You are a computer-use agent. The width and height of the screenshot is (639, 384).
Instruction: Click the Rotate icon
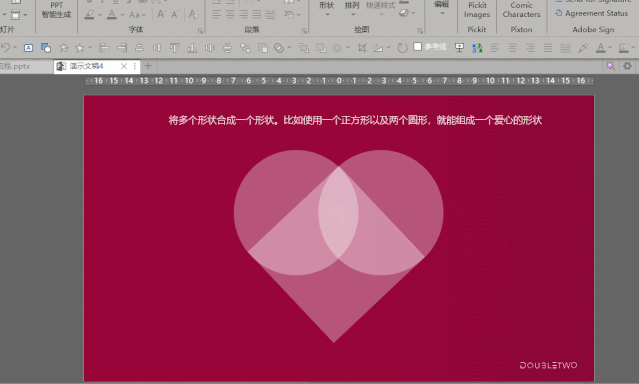click(403, 48)
